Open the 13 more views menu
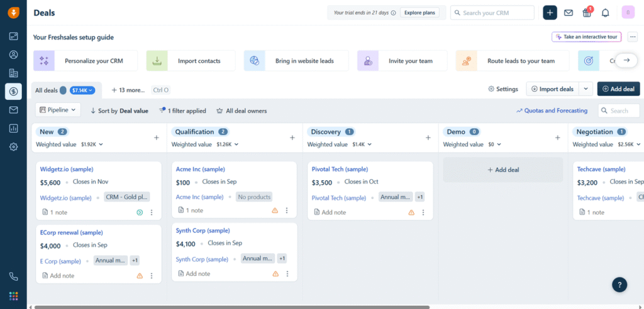The image size is (644, 309). (128, 90)
